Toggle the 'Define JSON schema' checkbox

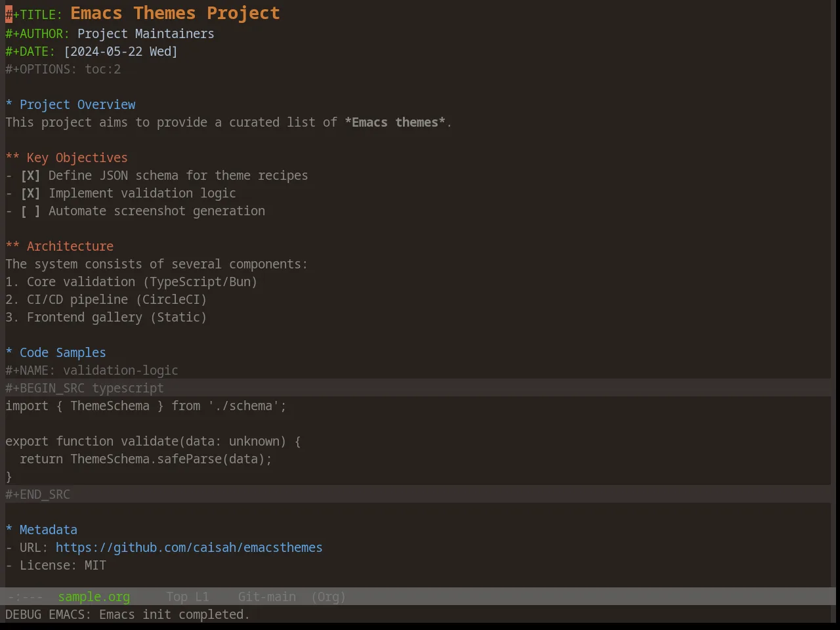point(30,176)
